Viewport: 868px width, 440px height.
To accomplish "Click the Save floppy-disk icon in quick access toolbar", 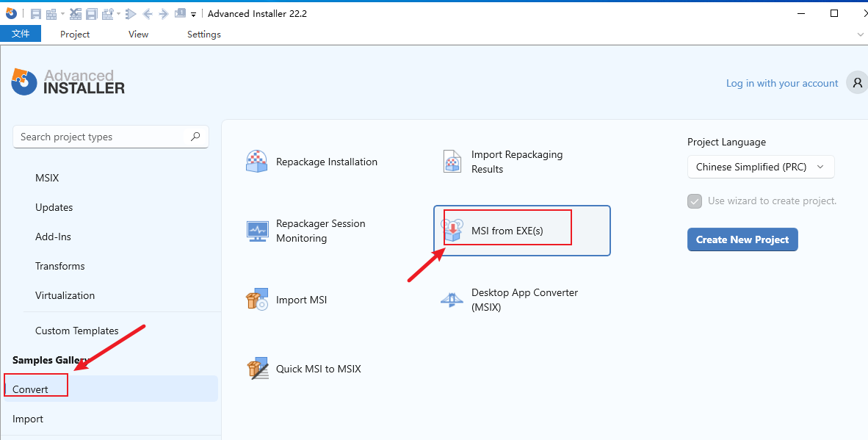I will click(36, 14).
